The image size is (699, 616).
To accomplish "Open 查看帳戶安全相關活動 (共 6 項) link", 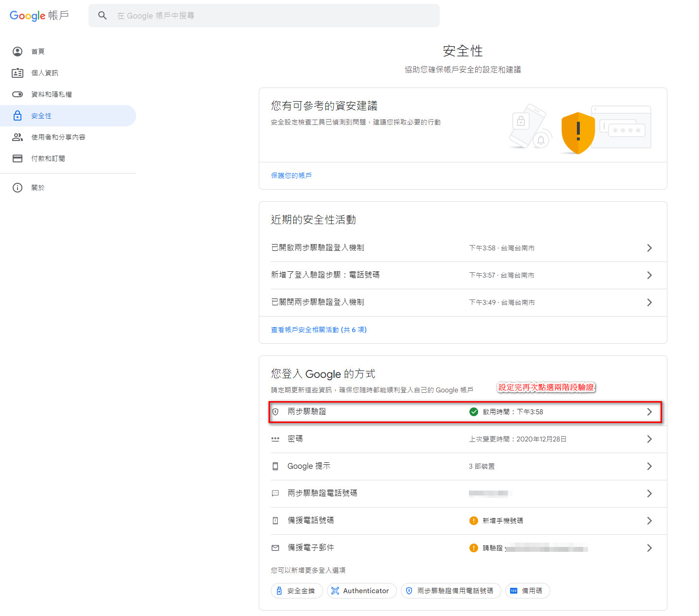I will pyautogui.click(x=319, y=330).
